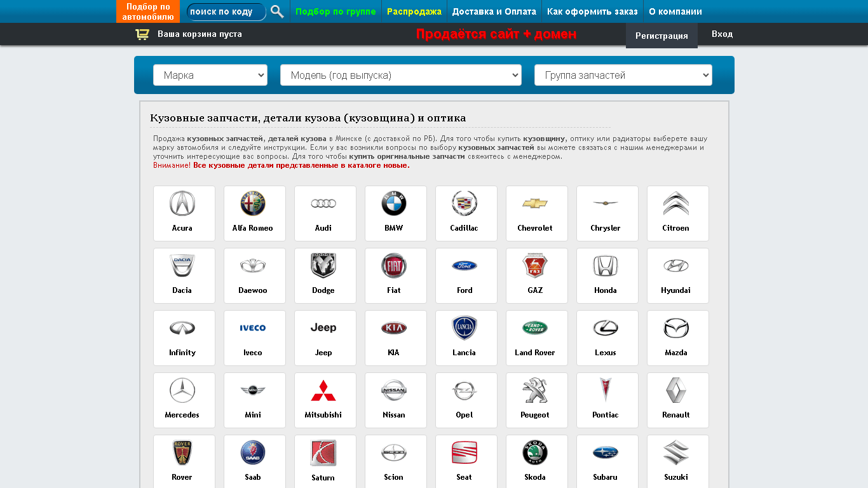Choose the Nissan logo

[x=394, y=390]
